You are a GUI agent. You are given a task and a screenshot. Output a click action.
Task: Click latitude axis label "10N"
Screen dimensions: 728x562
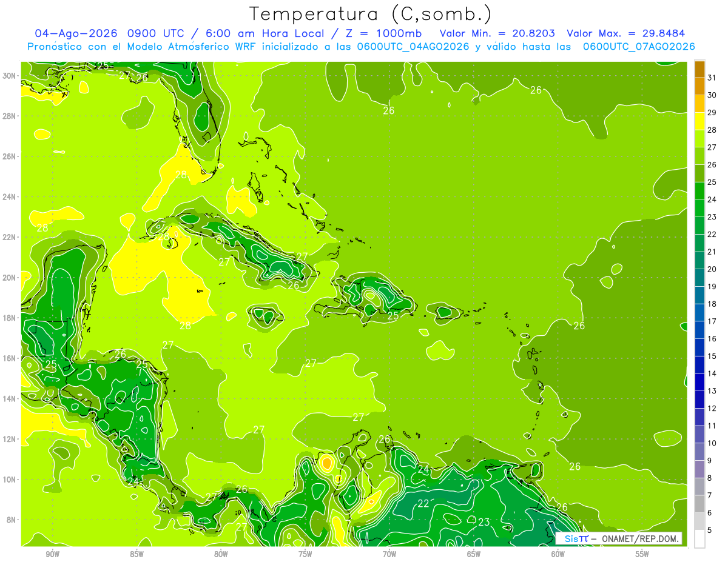pos(10,480)
